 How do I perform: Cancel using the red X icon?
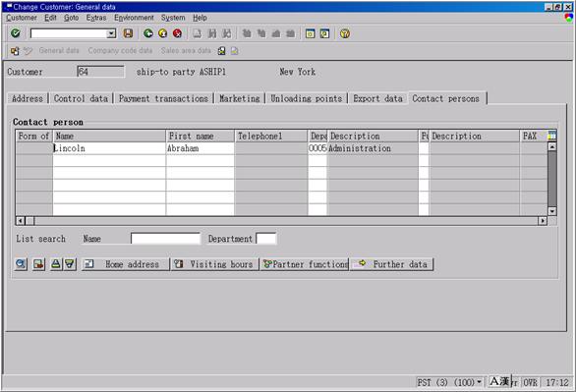(178, 33)
